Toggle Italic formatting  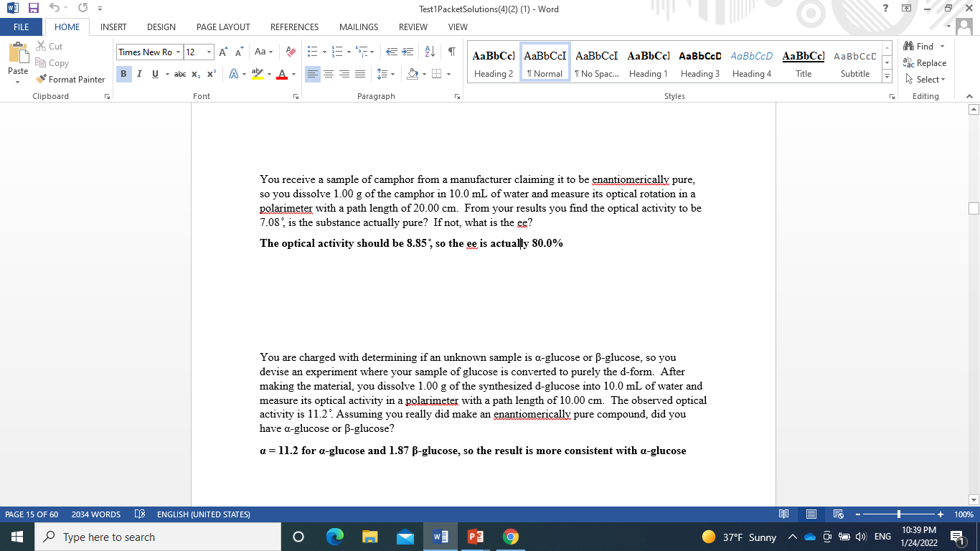tap(138, 74)
